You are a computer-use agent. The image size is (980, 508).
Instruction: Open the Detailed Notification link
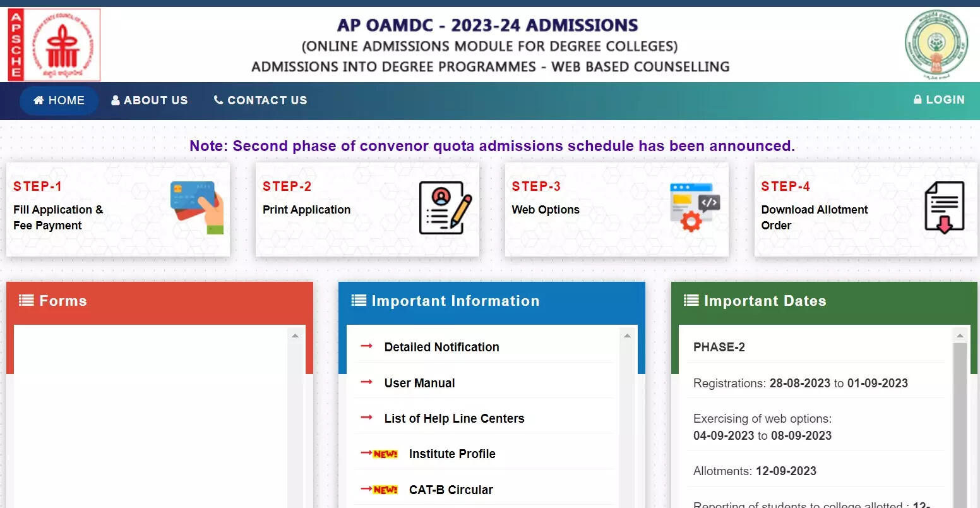(441, 347)
